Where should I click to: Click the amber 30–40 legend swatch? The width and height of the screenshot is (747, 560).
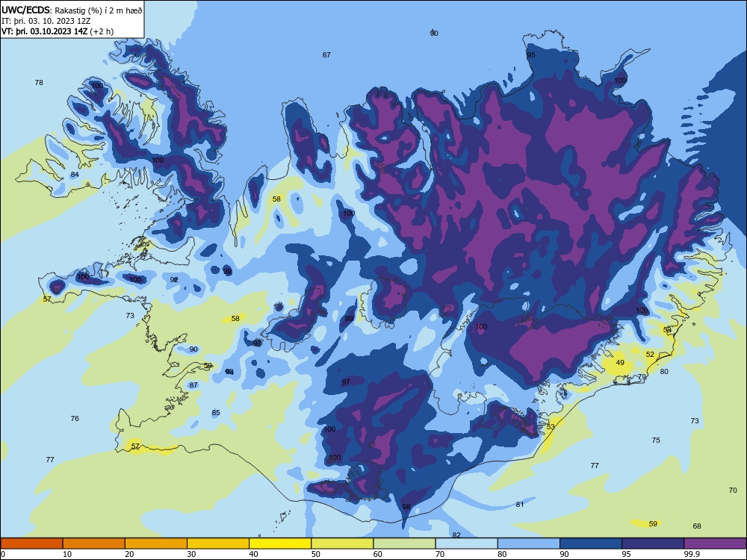click(x=218, y=544)
